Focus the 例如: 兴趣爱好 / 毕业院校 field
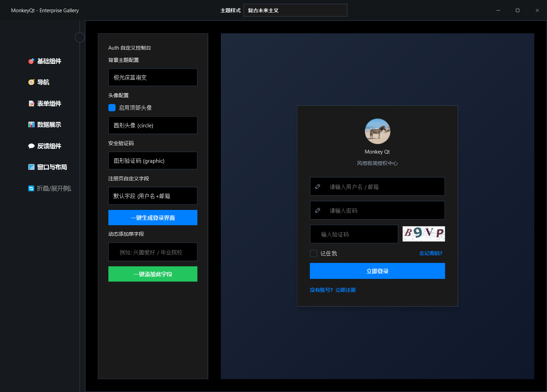Screen dimensions: 547x392 (x=153, y=252)
